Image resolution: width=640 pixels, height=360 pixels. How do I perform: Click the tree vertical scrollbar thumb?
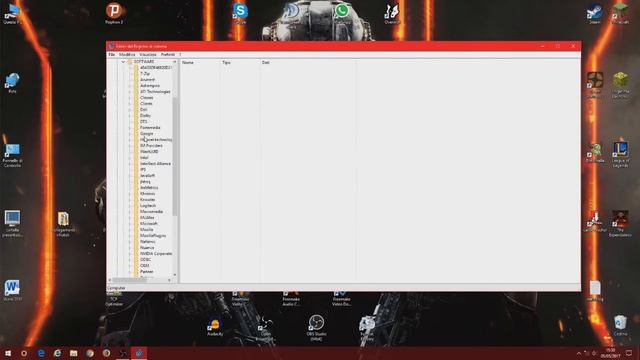tap(175, 156)
